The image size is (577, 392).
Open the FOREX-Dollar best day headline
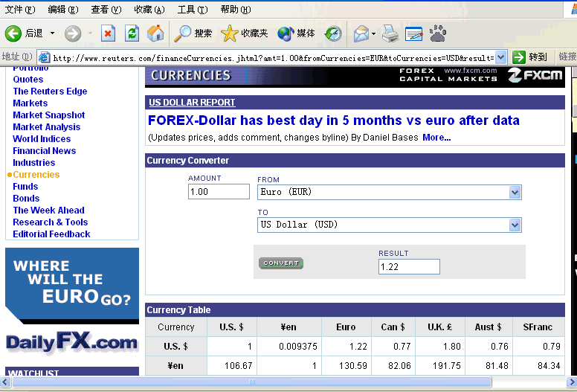coord(333,121)
